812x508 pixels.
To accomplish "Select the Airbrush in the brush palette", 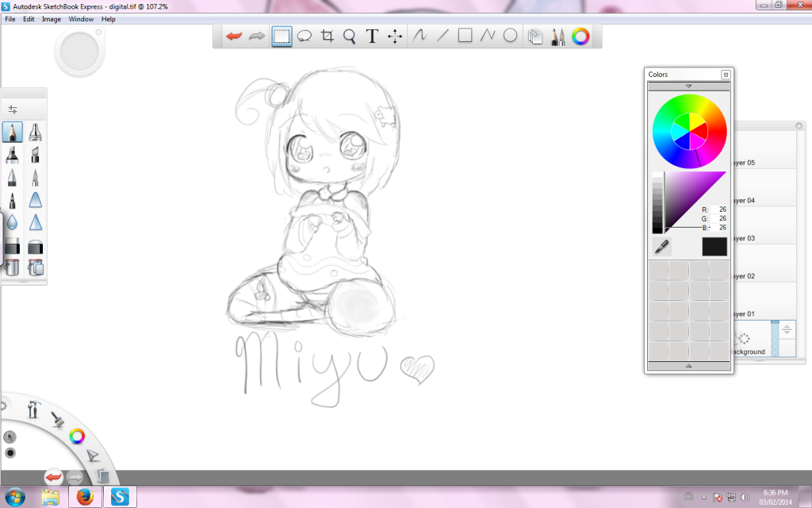I will [x=35, y=133].
